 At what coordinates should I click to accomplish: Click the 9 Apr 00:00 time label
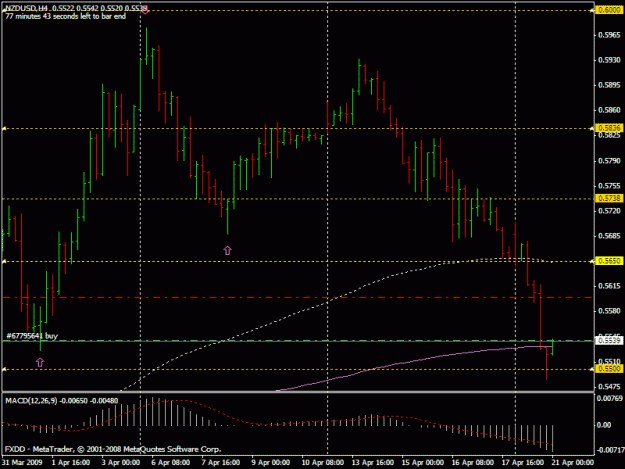coord(271,463)
